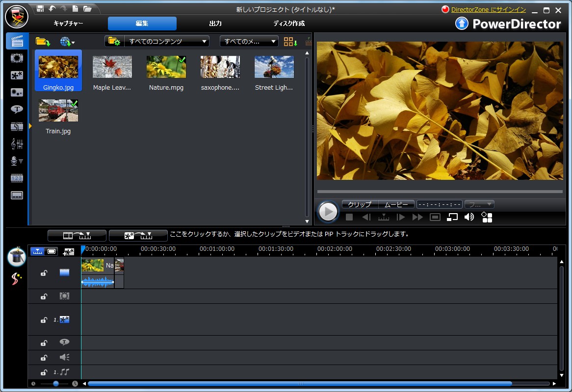Screen dimensions: 572x392
Task: Click the snapshot frame icon in preview
Action: (x=435, y=217)
